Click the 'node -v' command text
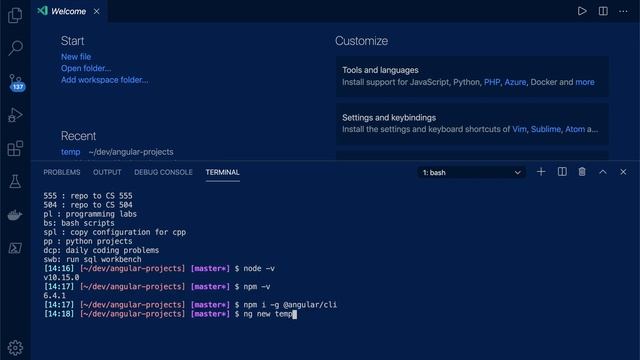 tap(259, 269)
